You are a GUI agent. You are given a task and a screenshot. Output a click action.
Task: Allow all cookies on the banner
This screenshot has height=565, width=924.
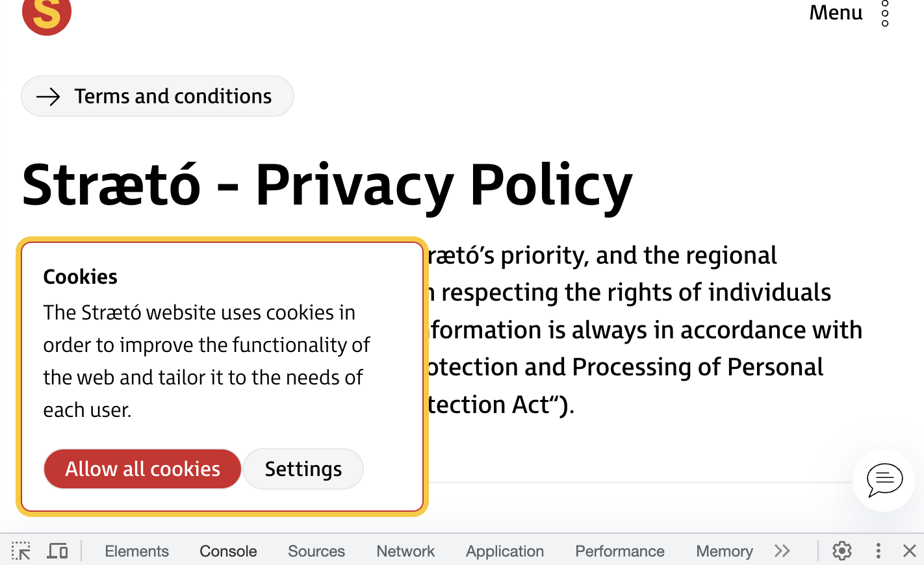(x=142, y=468)
